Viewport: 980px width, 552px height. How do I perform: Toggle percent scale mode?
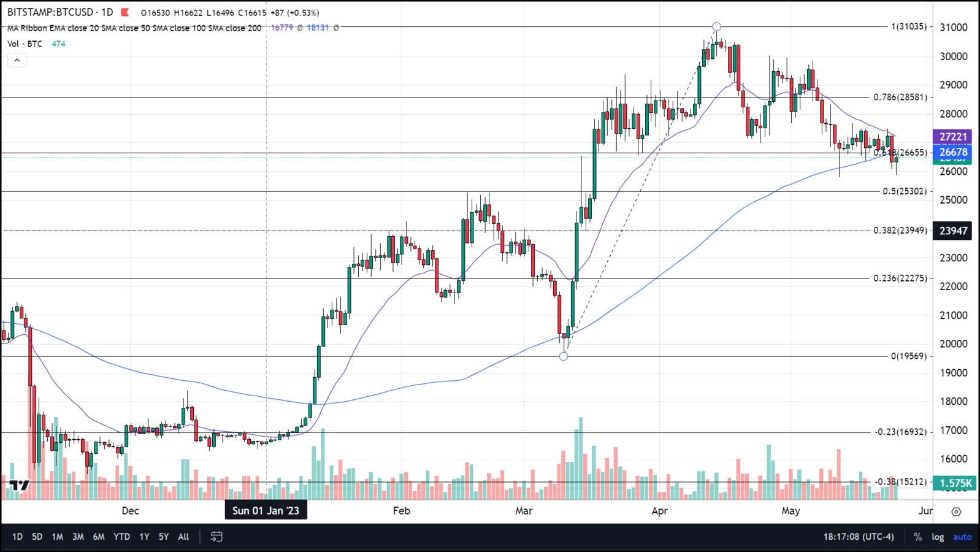[x=917, y=537]
